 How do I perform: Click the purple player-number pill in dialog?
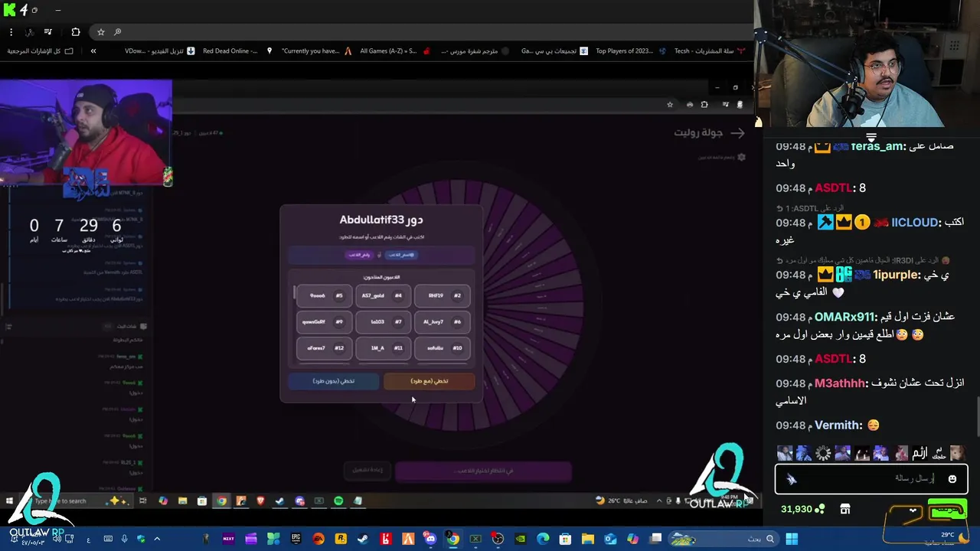[x=360, y=255]
